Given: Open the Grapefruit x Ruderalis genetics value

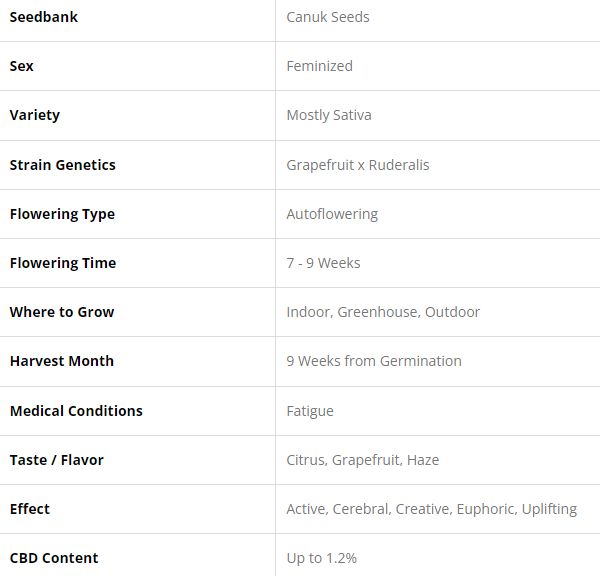Looking at the screenshot, I should coord(357,165).
